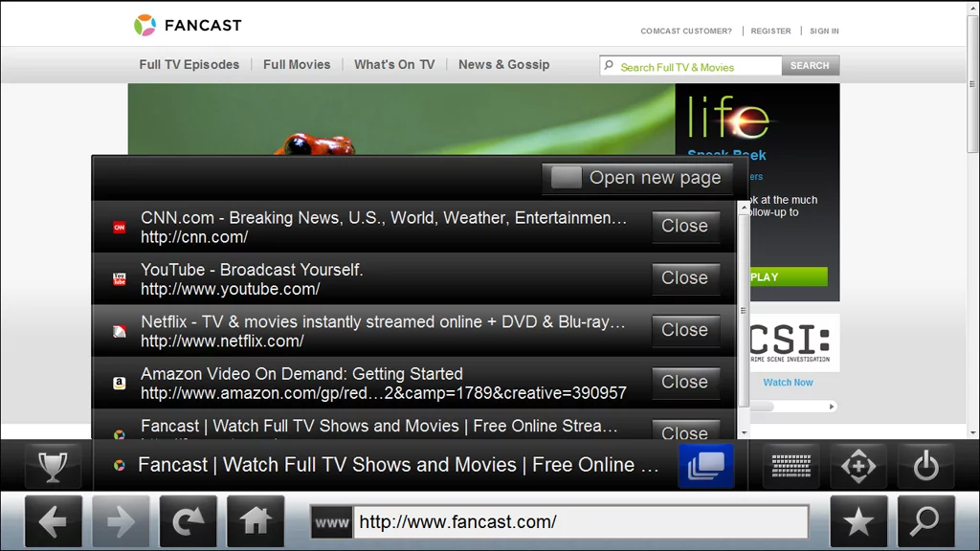Open Full TV Episodes menu
Viewport: 980px width, 551px height.
coord(189,64)
